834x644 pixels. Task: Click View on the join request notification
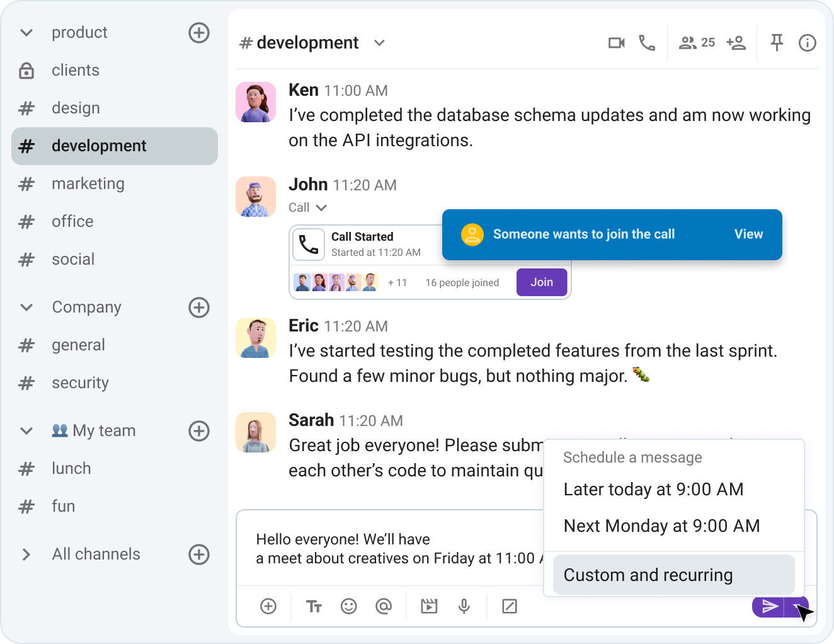coord(748,234)
